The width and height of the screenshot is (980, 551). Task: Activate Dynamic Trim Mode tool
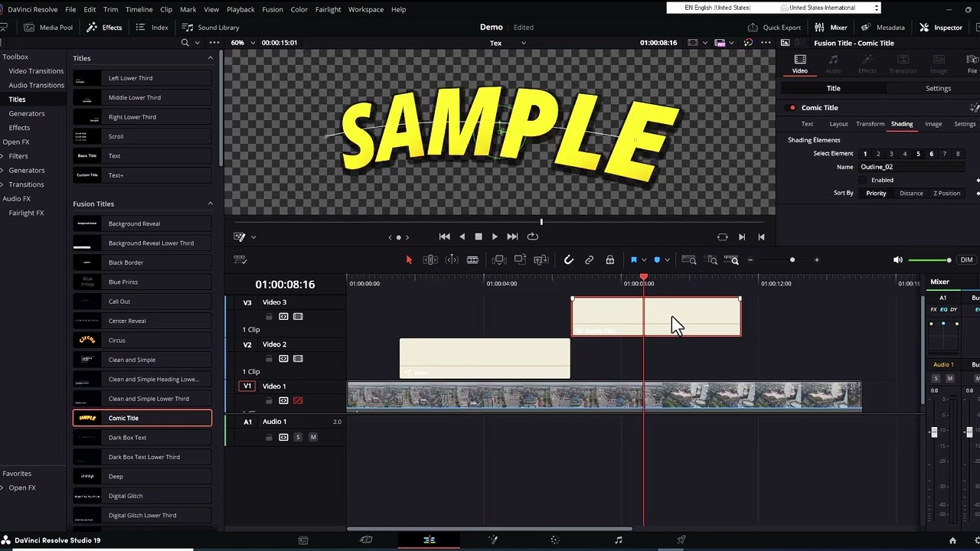(452, 260)
